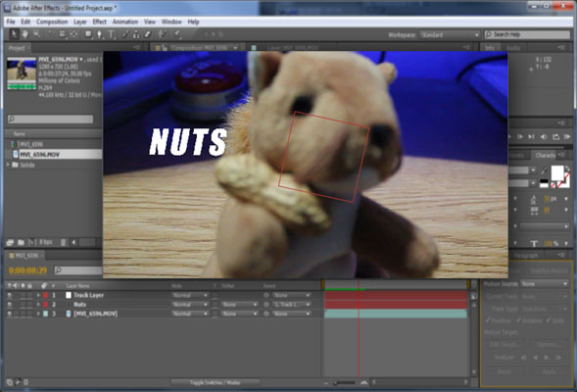Click the timeline zoom slider
The width and height of the screenshot is (577, 392).
[345, 383]
